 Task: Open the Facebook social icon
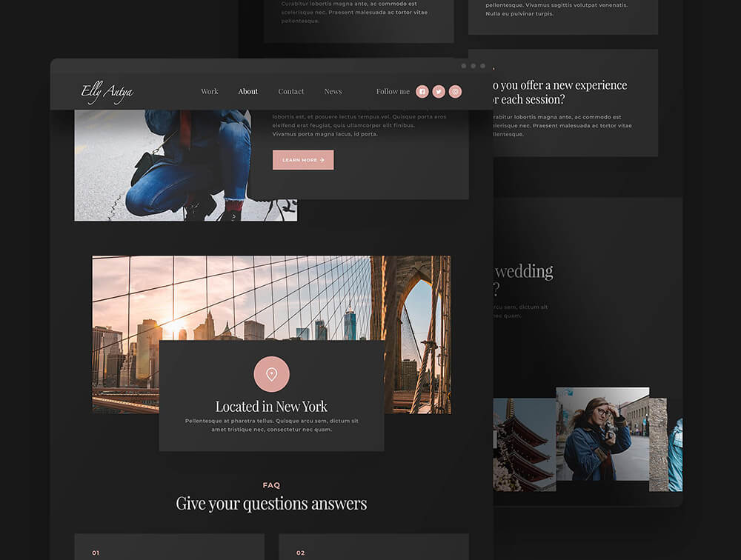[x=422, y=92]
